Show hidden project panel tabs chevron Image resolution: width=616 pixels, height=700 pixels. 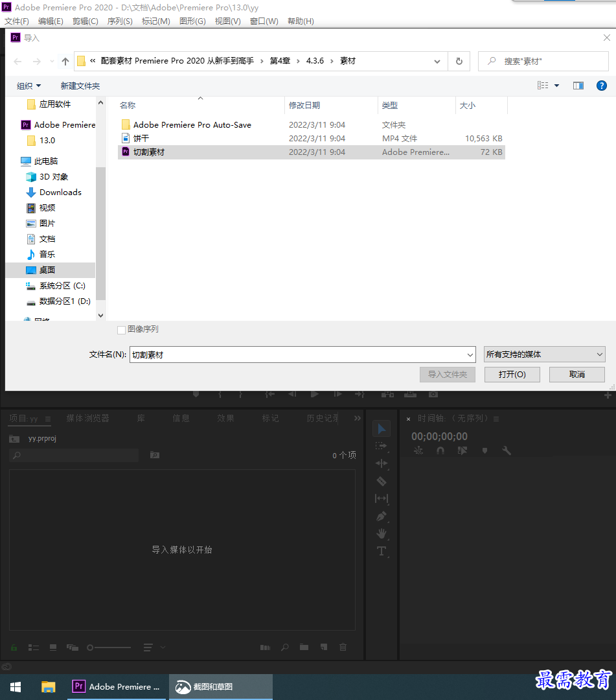tap(358, 418)
